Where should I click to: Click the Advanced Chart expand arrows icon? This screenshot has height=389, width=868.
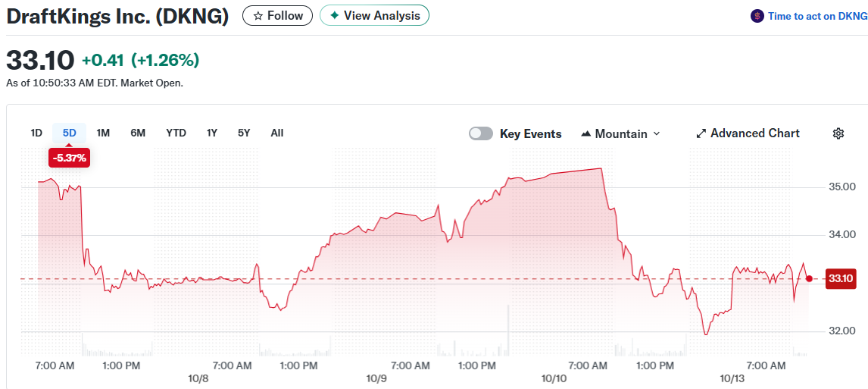(701, 133)
